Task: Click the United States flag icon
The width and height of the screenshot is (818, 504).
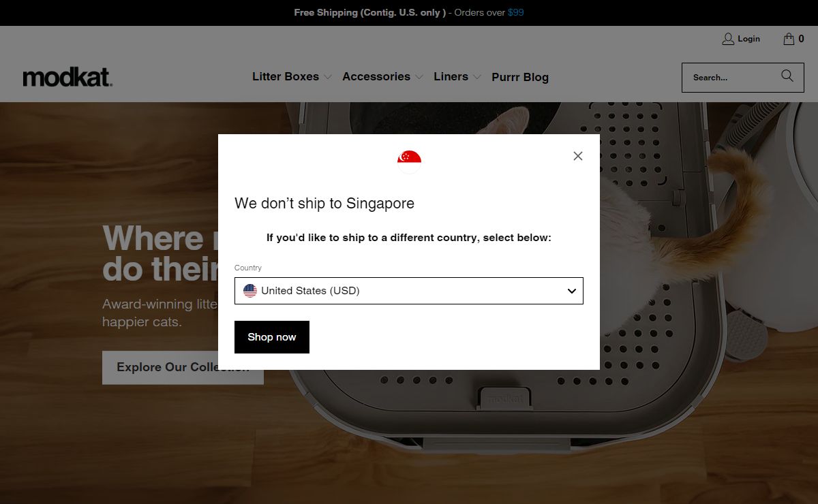Action: point(250,291)
